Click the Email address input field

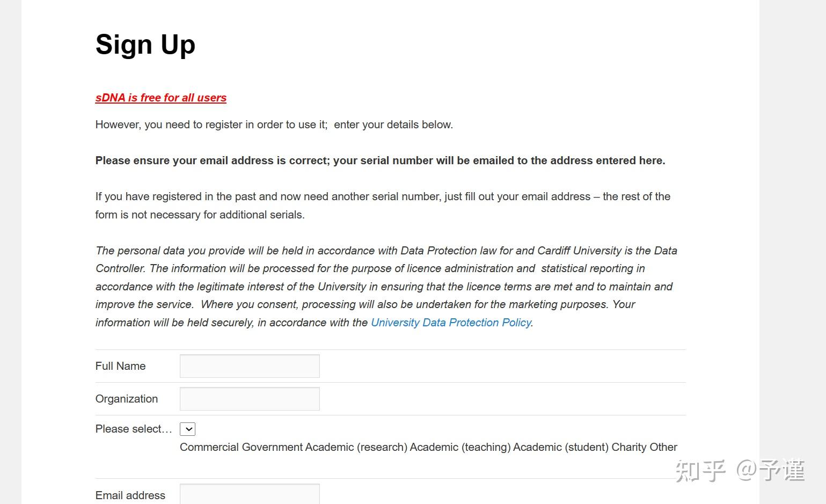tap(250, 494)
